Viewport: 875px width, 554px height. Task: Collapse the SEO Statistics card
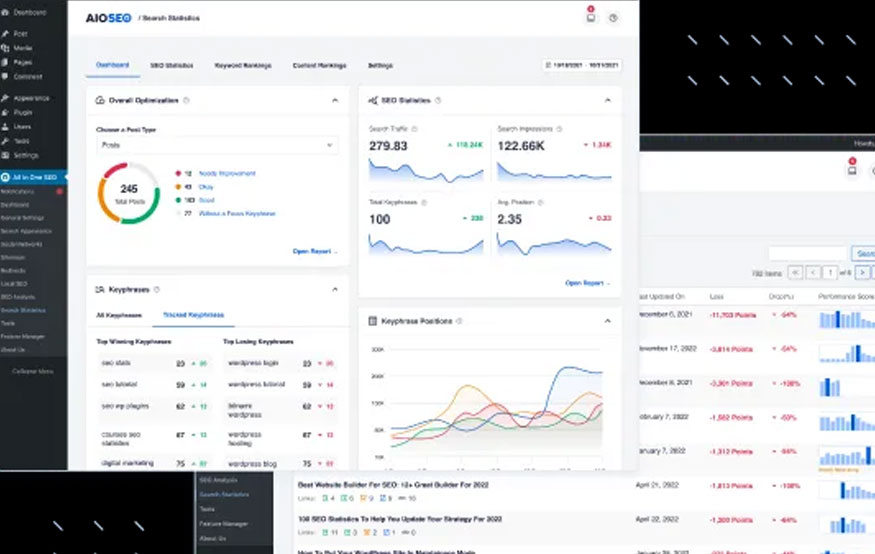tap(608, 100)
